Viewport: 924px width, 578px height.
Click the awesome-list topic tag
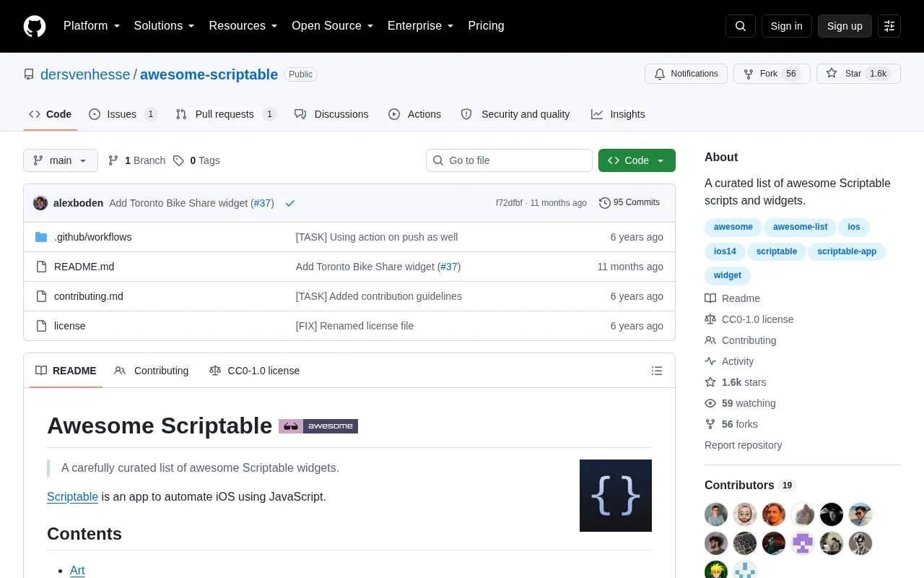pyautogui.click(x=801, y=227)
